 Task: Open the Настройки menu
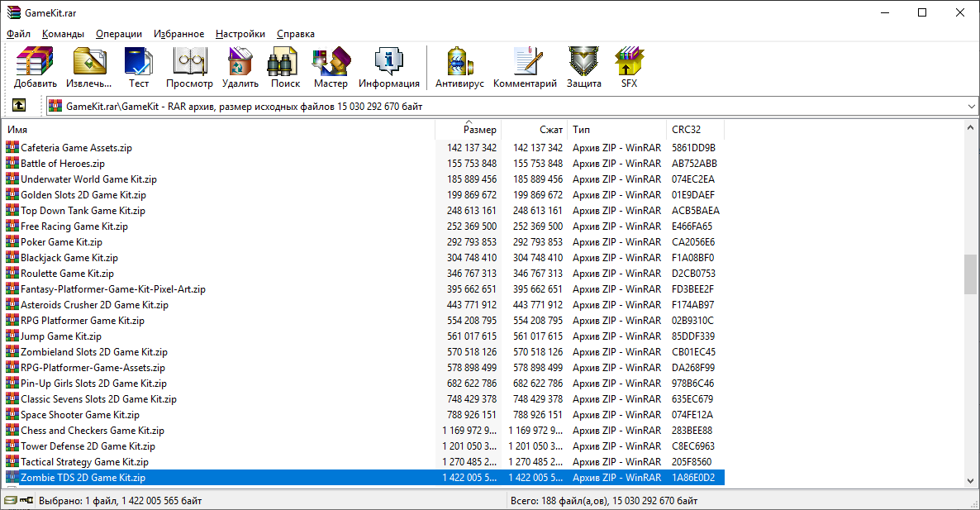tap(240, 34)
